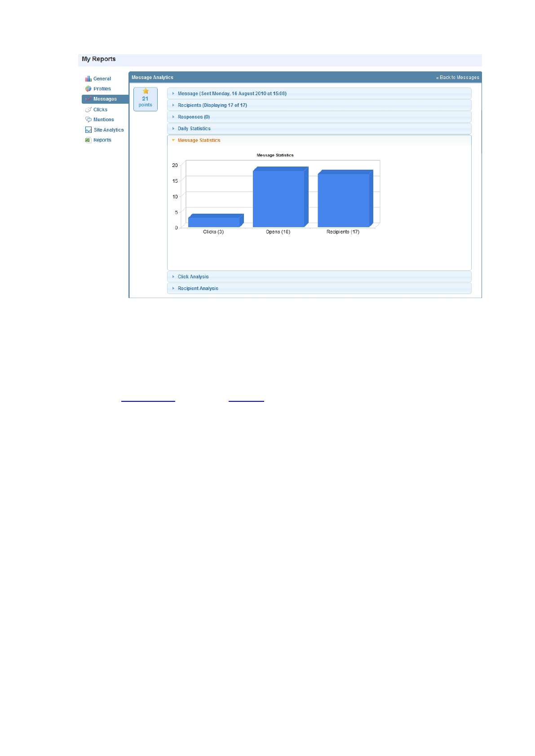Select Messages in the sidebar
The height and width of the screenshot is (756, 535).
pos(105,99)
